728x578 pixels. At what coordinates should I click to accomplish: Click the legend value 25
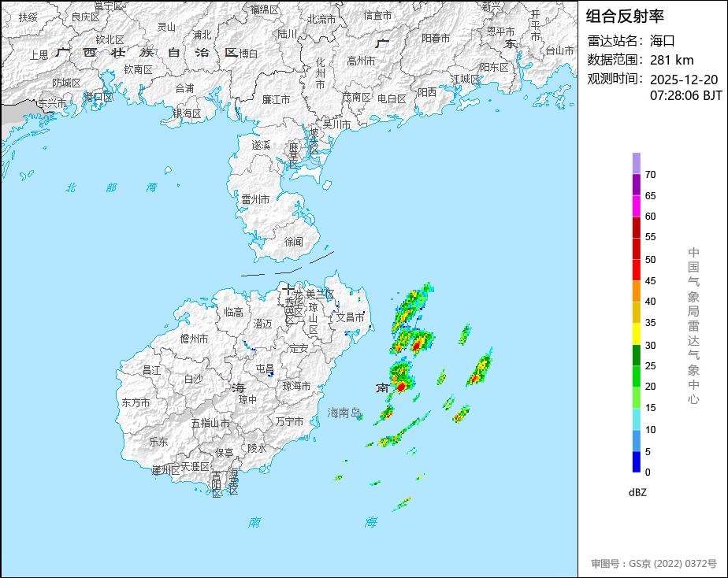[651, 366]
